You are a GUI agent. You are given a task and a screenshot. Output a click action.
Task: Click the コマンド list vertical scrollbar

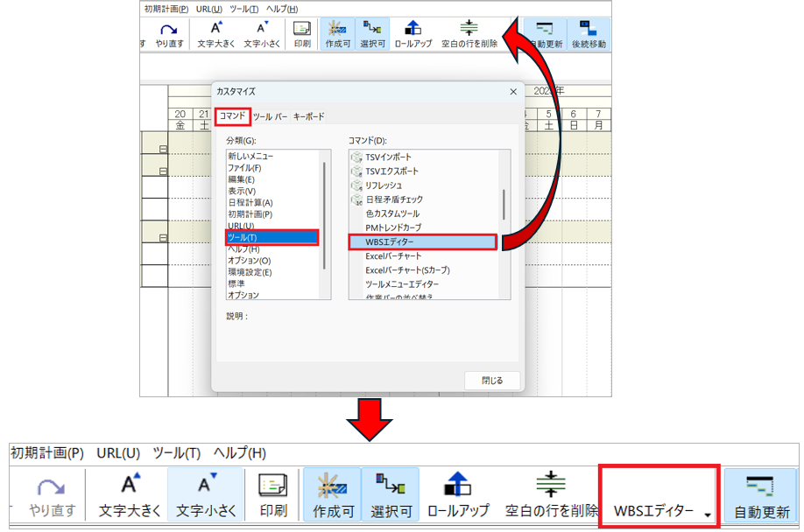[x=504, y=204]
